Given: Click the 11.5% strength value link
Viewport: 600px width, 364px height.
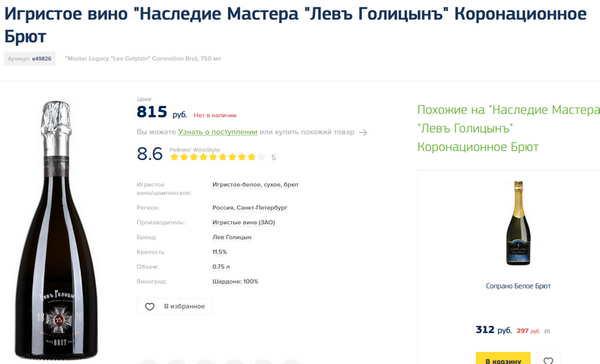Looking at the screenshot, I should [x=220, y=252].
